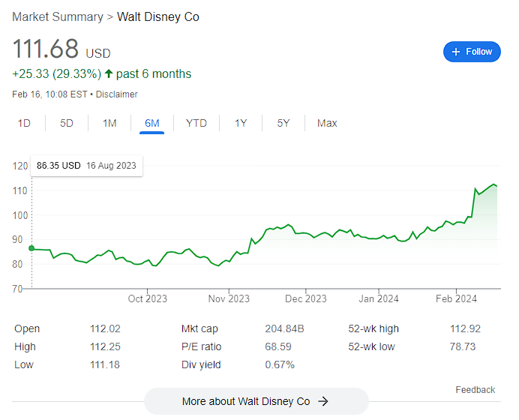Select the 6M chart tab

[152, 123]
